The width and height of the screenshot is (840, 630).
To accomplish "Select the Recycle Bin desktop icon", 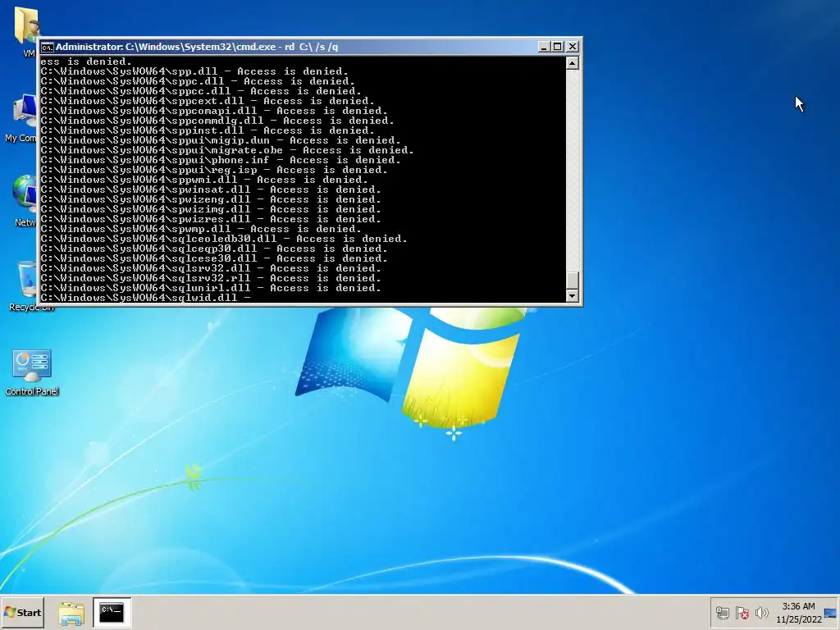I will point(27,286).
